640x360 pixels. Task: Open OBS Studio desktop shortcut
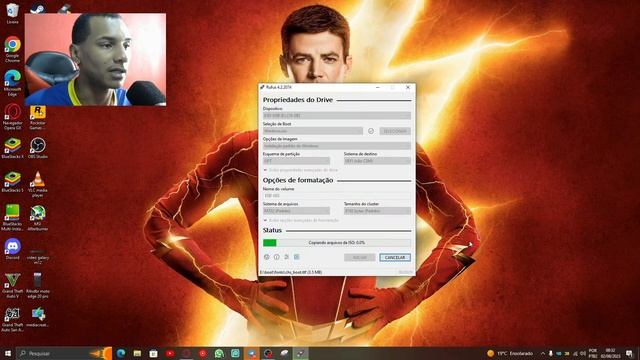(38, 148)
